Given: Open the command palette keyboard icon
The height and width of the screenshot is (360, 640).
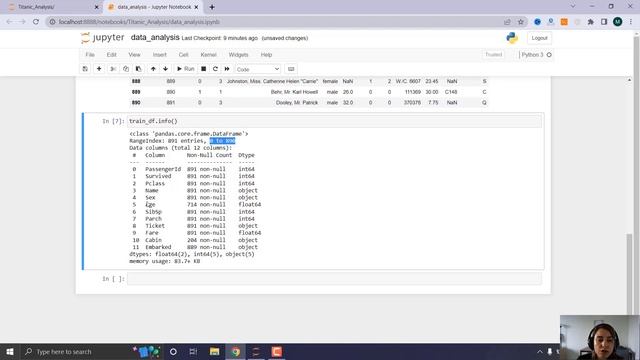Looking at the screenshot, I should point(291,69).
